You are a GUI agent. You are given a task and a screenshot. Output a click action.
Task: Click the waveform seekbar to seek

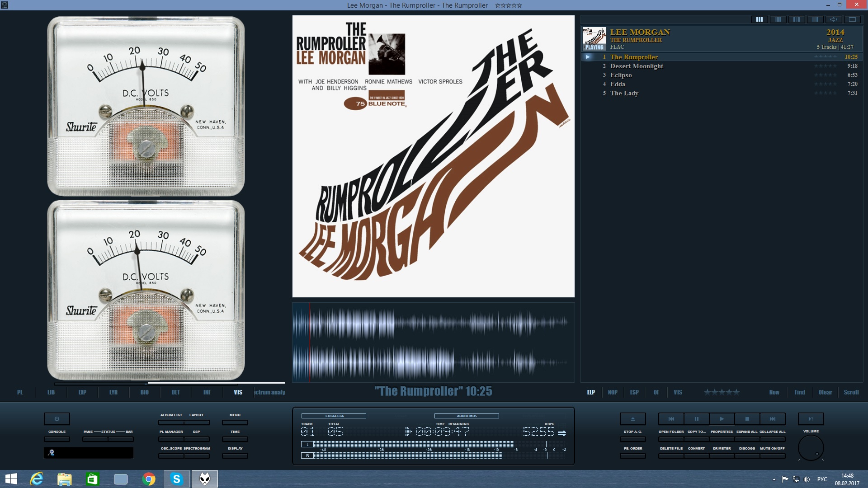(x=433, y=343)
